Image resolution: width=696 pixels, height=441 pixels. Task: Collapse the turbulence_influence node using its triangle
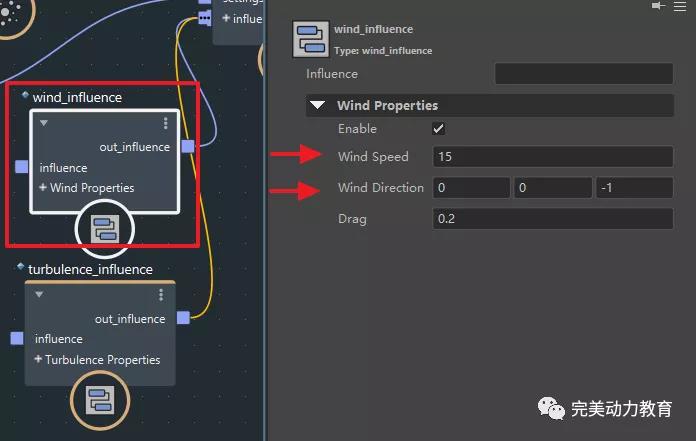[x=39, y=295]
